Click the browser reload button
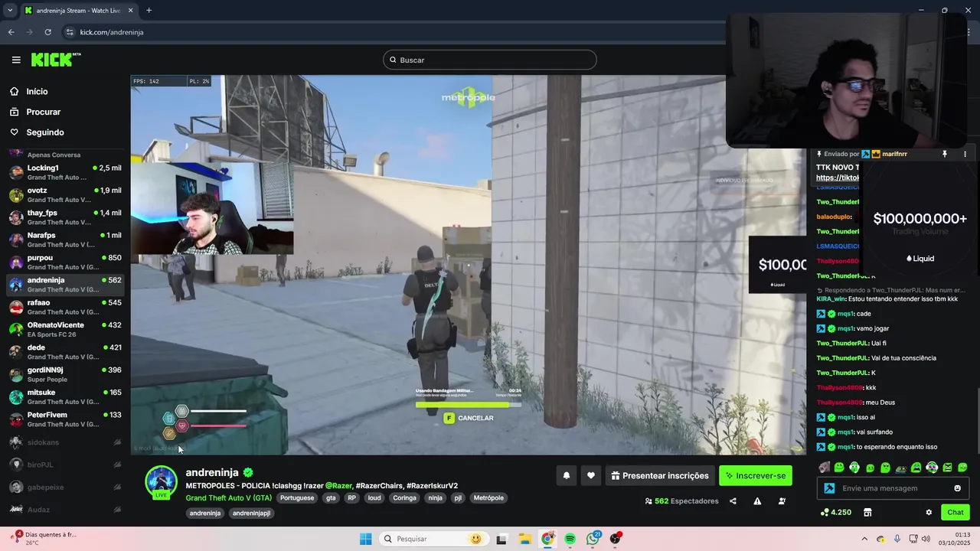 point(47,32)
